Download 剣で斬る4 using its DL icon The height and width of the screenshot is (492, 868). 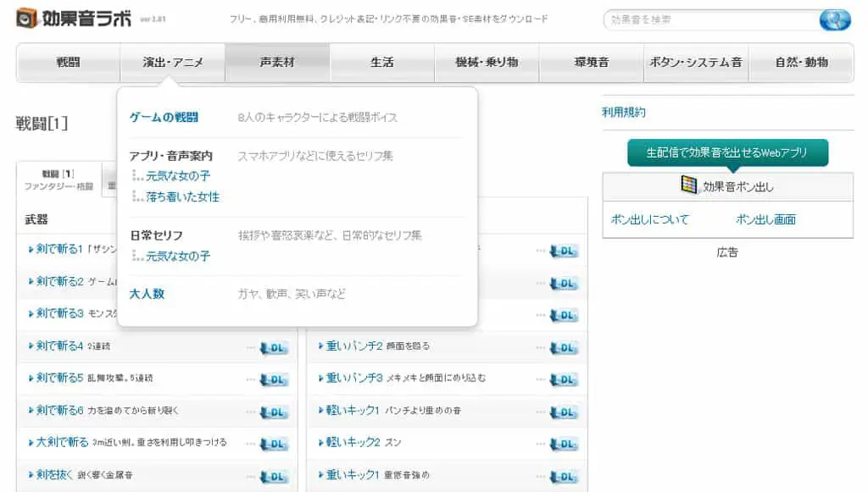click(x=274, y=348)
